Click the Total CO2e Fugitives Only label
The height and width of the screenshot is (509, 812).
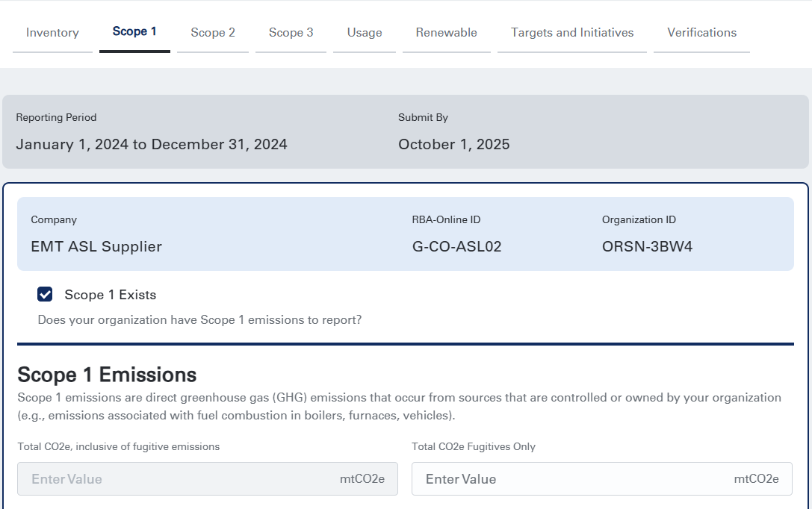474,446
